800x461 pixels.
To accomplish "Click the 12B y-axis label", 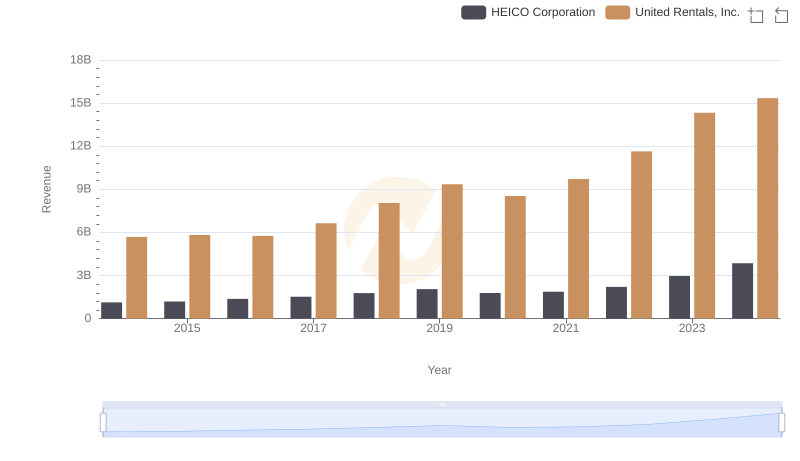I will click(x=81, y=146).
